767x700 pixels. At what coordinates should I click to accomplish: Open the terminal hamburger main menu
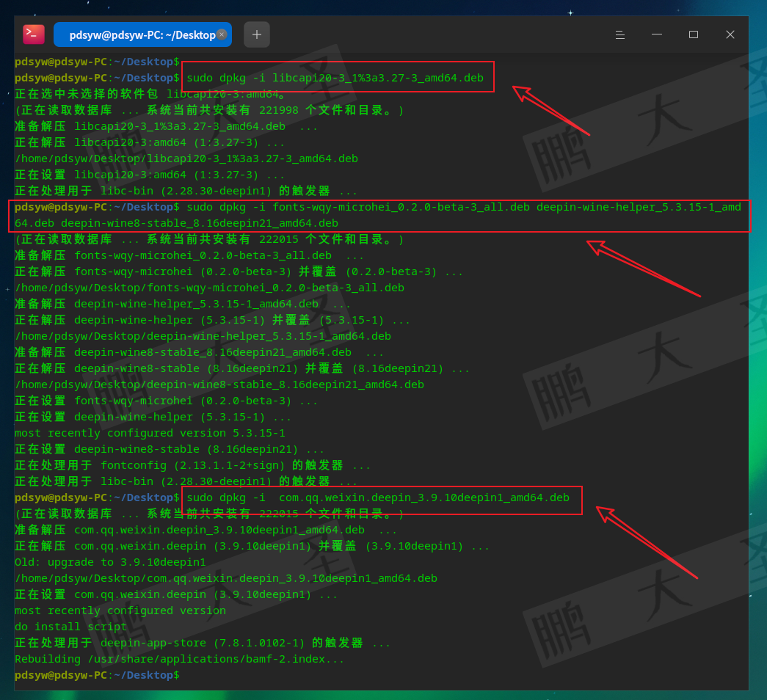click(x=620, y=34)
